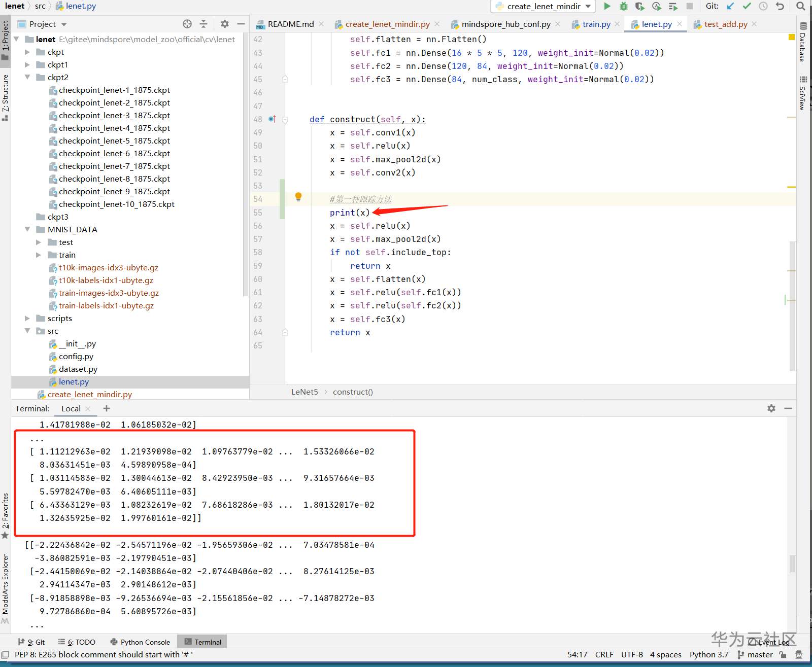This screenshot has height=667, width=812.
Task: Toggle fold marker at line 64
Action: 285,332
